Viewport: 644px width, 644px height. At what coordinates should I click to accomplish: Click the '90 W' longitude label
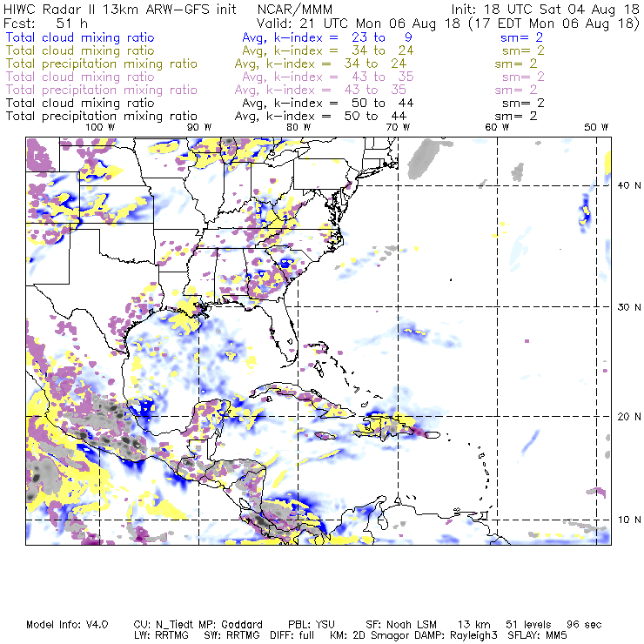[199, 127]
